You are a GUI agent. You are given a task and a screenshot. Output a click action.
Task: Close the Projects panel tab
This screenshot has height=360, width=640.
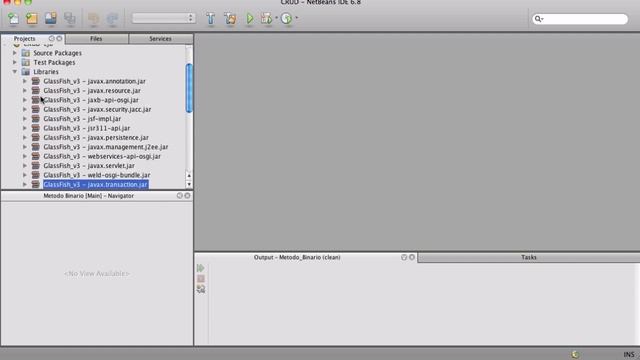click(60, 38)
